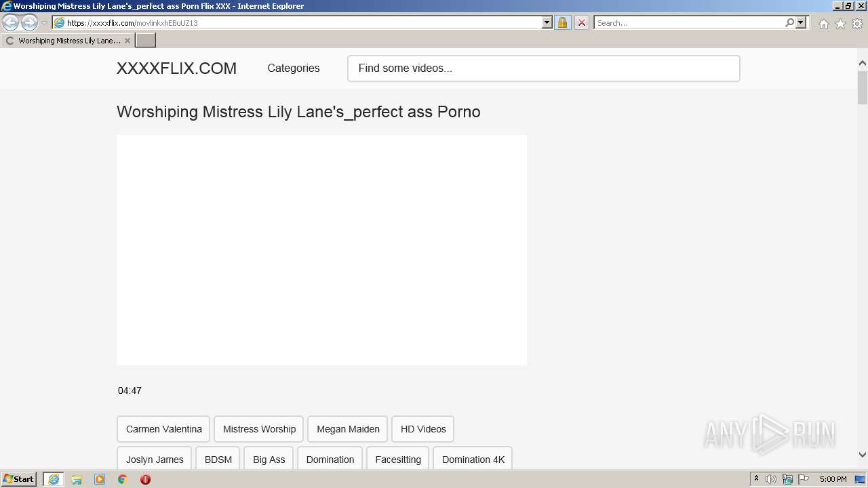Minimize the Internet Explorer window
The image size is (868, 488).
point(836,5)
